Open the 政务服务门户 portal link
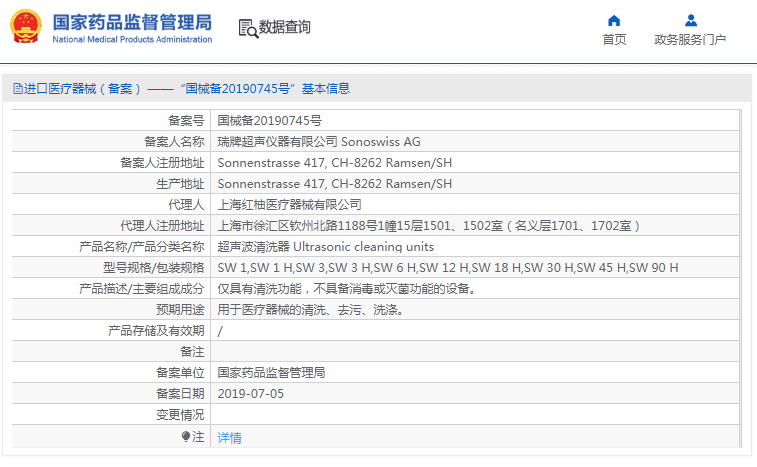 pyautogui.click(x=690, y=40)
